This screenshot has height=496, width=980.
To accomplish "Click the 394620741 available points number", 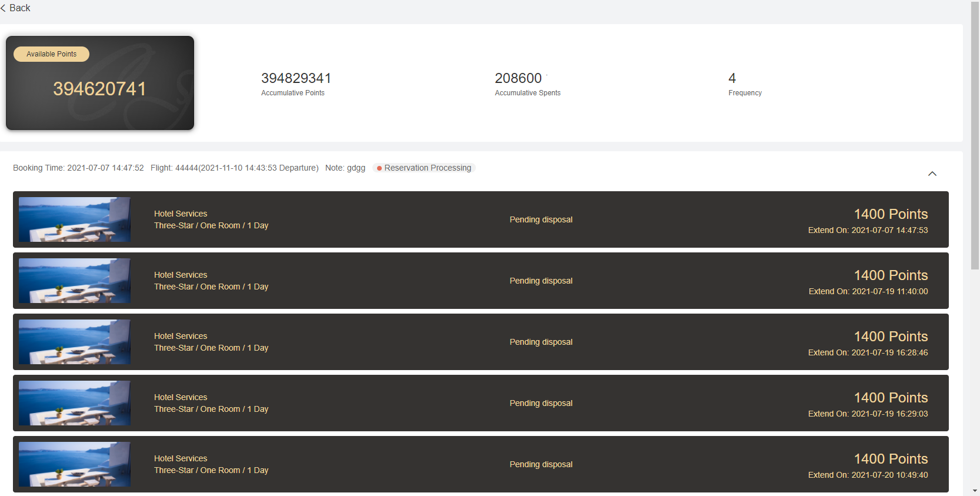I will click(x=99, y=89).
